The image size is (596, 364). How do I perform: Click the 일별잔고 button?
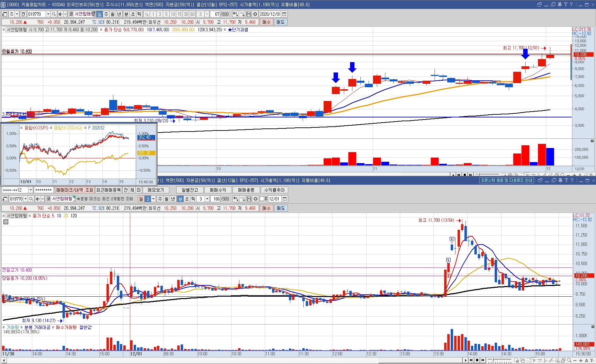coord(190,190)
